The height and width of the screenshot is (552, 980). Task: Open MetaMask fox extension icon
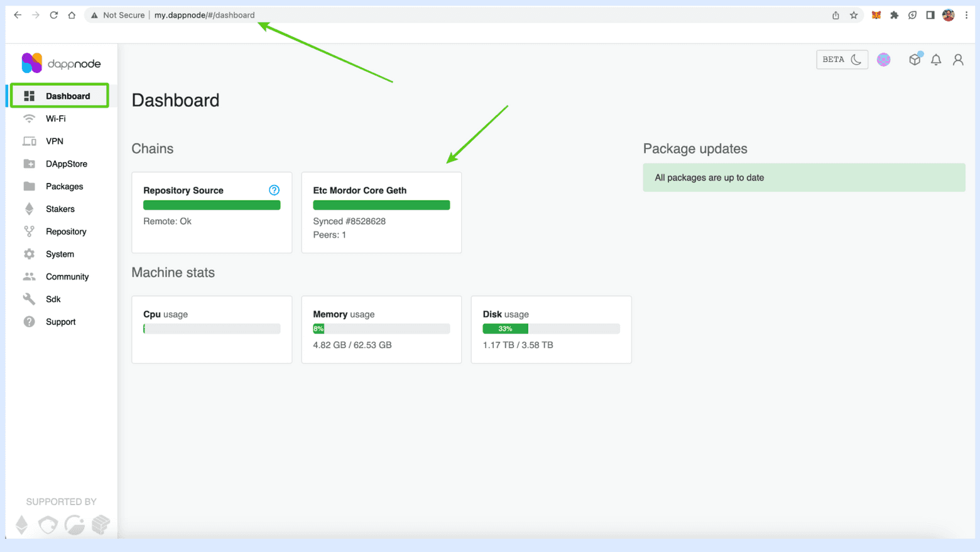[876, 15]
